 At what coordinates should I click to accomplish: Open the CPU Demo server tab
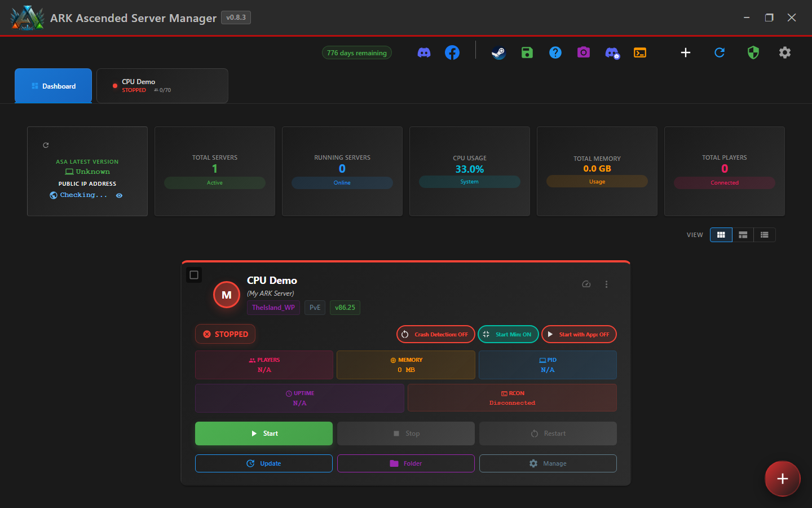(x=162, y=86)
